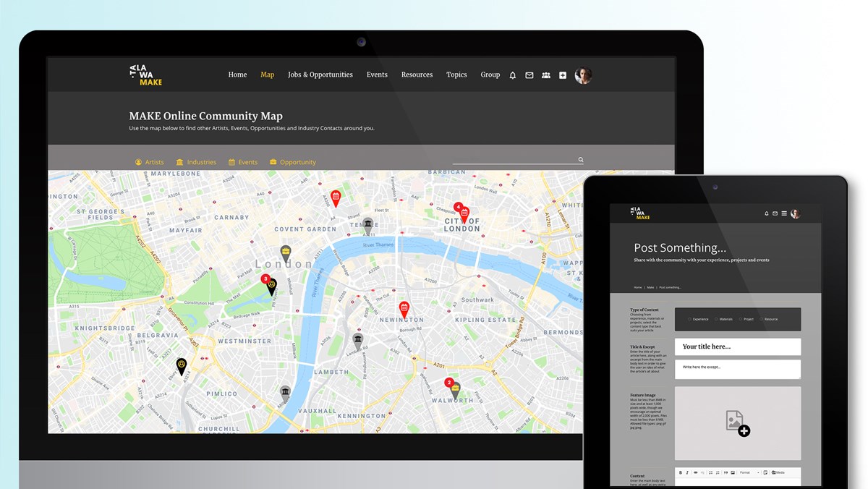
Task: Click the Talawa MAKE logo on the tablet
Action: pos(640,213)
